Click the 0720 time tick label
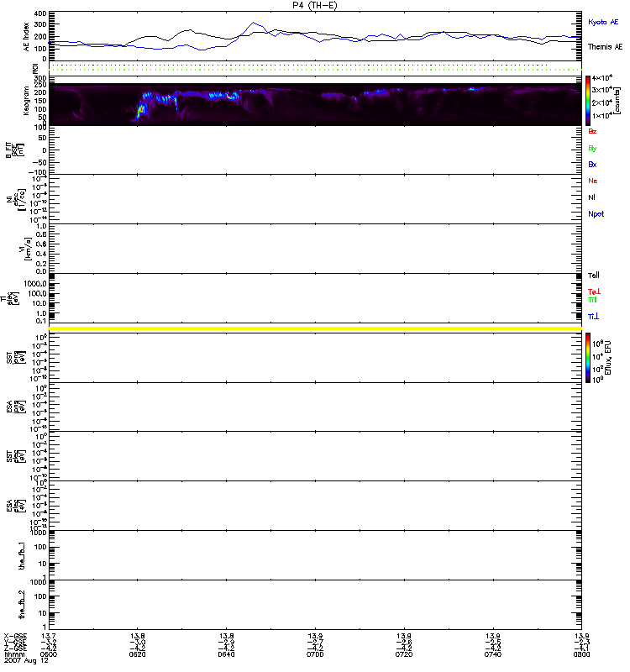 pyautogui.click(x=404, y=654)
